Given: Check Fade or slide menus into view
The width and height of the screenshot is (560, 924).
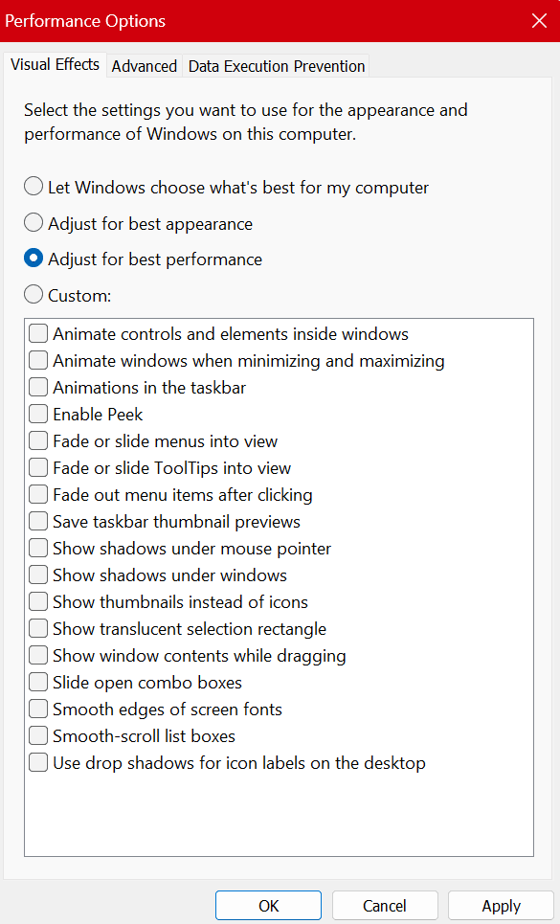Looking at the screenshot, I should pos(37,440).
